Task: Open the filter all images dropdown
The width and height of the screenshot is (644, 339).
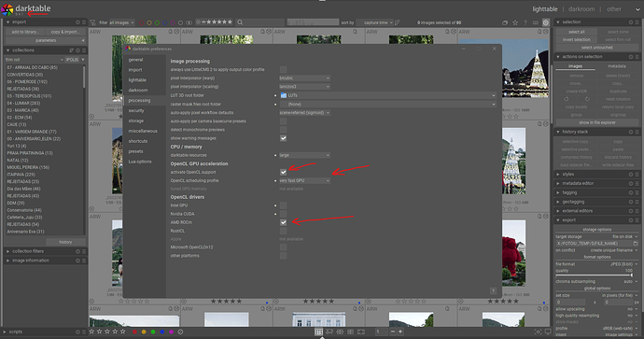Action: pyautogui.click(x=121, y=22)
